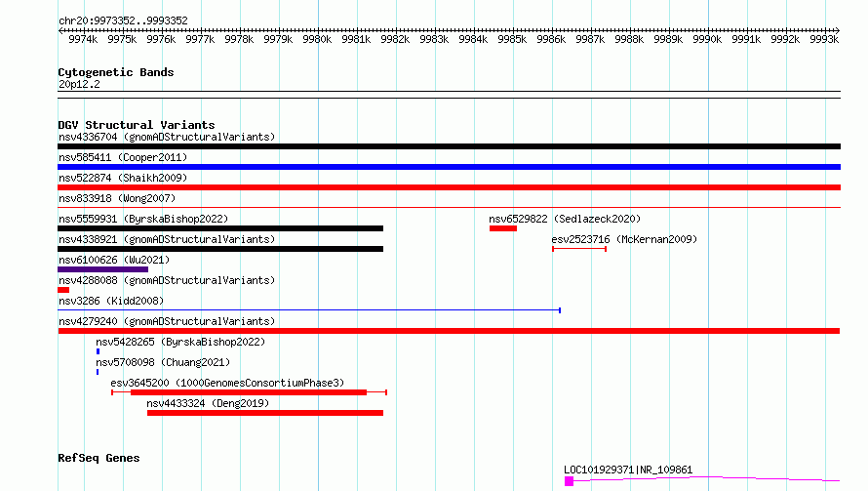Image resolution: width=868 pixels, height=491 pixels.
Task: Click the 9982k ruler label
Action: pyautogui.click(x=395, y=39)
